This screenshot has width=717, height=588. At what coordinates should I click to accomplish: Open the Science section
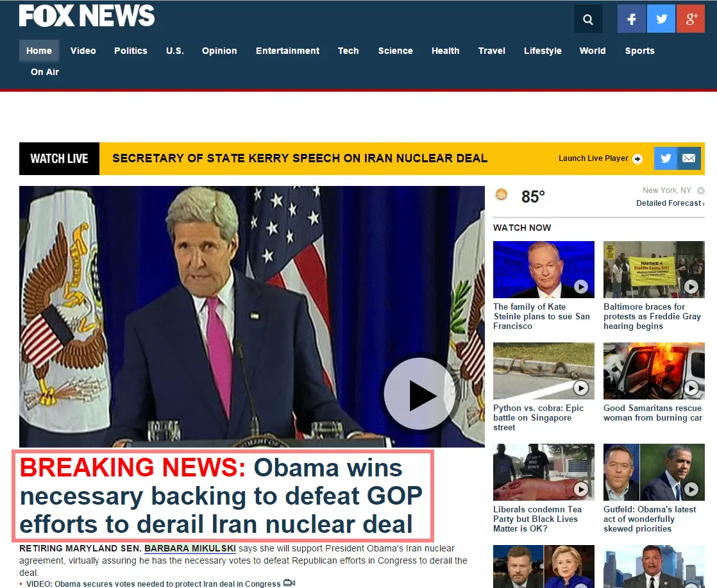tap(396, 51)
